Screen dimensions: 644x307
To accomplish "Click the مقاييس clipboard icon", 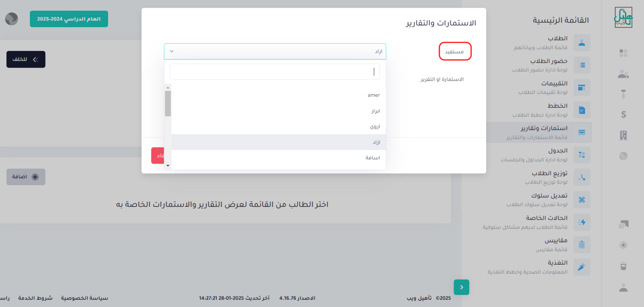I will pos(582,245).
